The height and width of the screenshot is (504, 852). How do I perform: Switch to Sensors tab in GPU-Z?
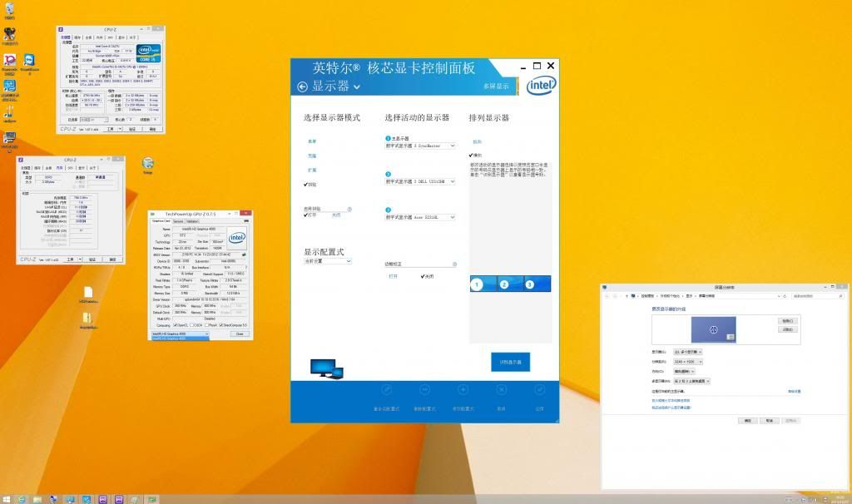coord(178,221)
